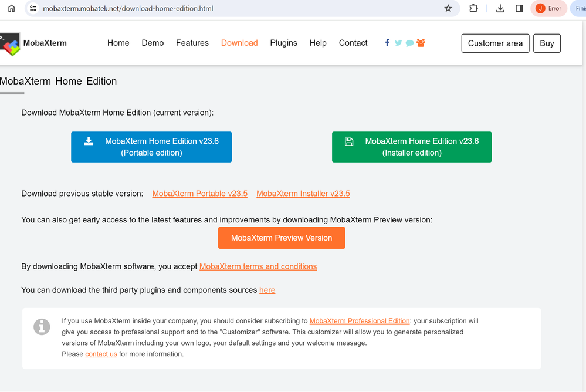Click the profile Error button
The image size is (586, 392).
point(548,8)
